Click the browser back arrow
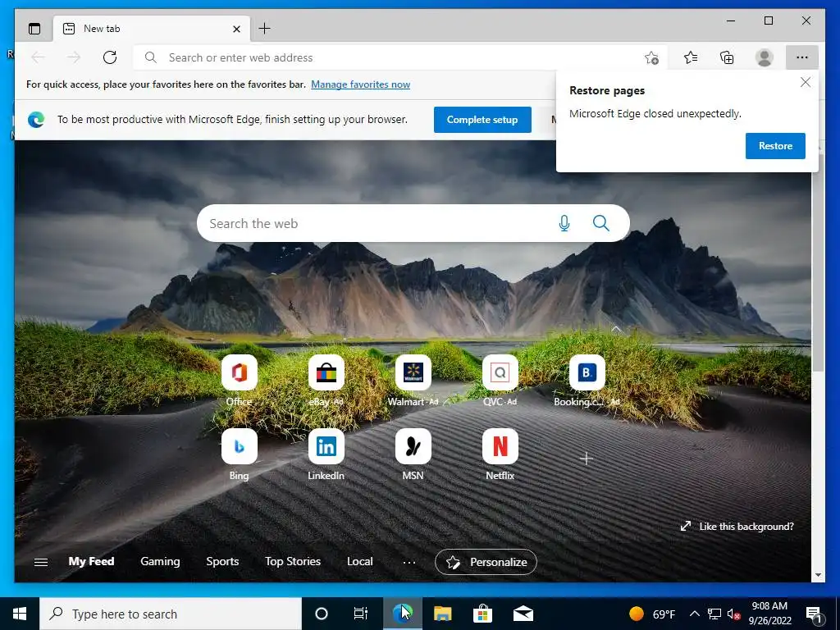Screen dimensions: 840x630 click(38, 57)
